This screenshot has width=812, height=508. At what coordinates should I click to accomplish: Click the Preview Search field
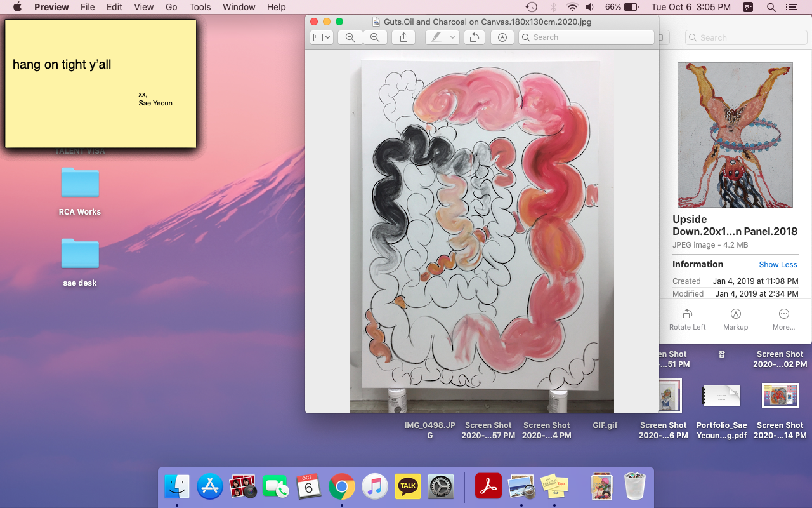(x=586, y=37)
